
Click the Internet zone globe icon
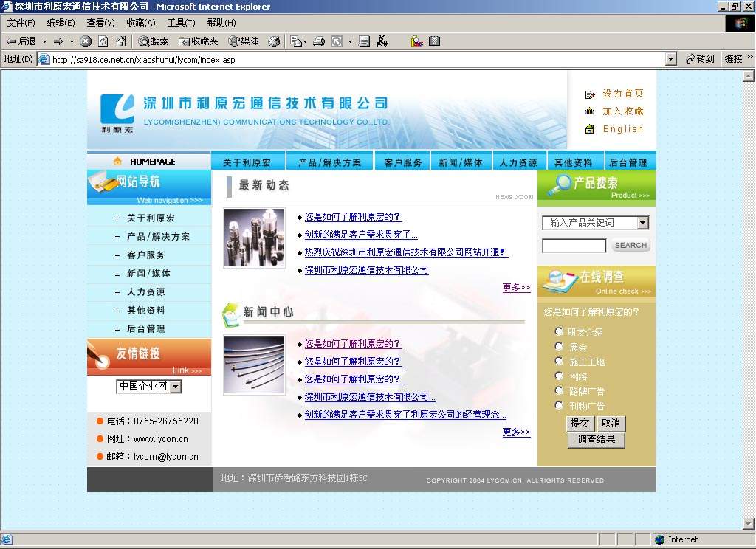click(659, 539)
